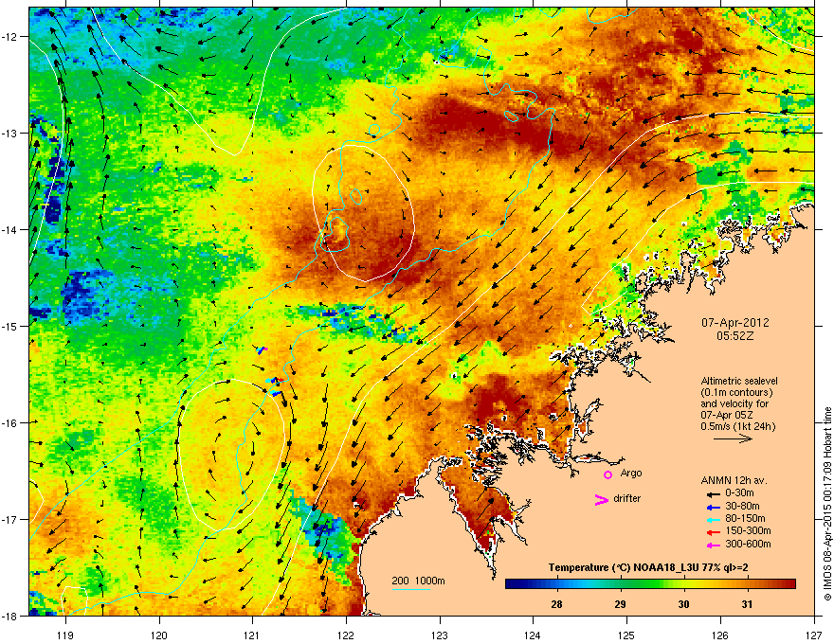
Task: Click the colorbar tick label 29
Action: click(x=620, y=604)
